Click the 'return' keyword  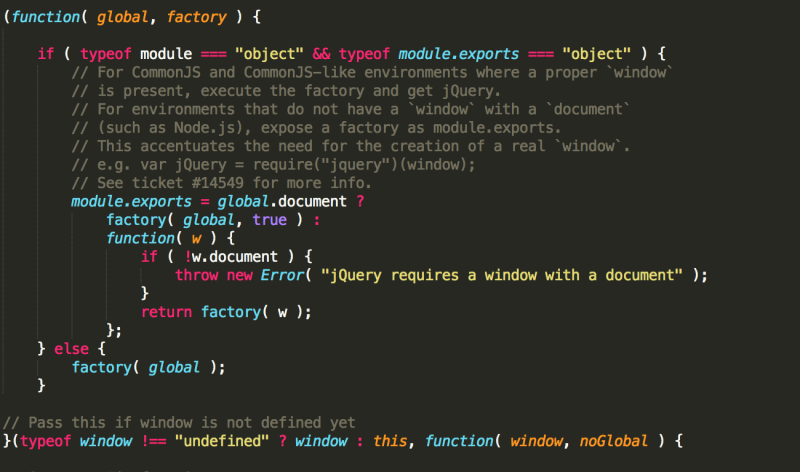(x=166, y=312)
